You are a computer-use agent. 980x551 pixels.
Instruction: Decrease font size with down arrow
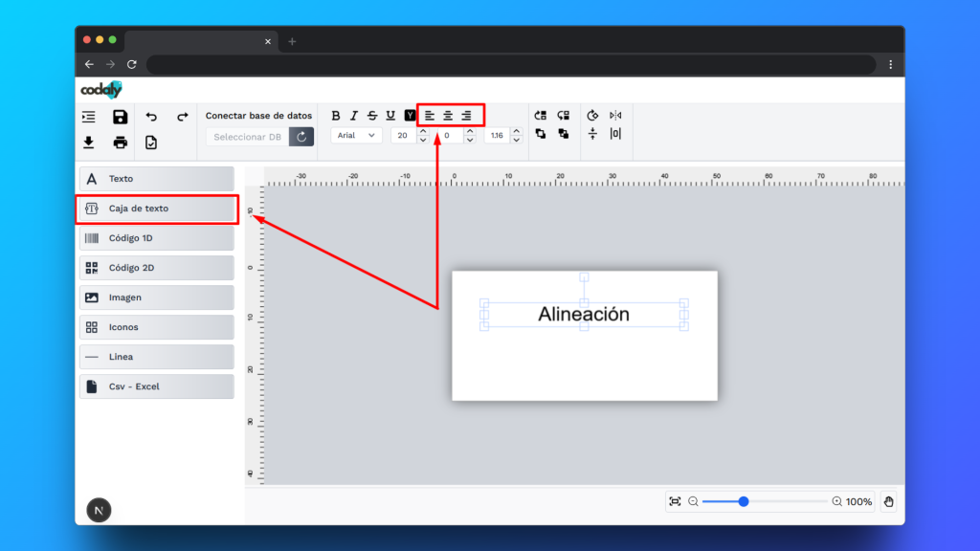423,140
